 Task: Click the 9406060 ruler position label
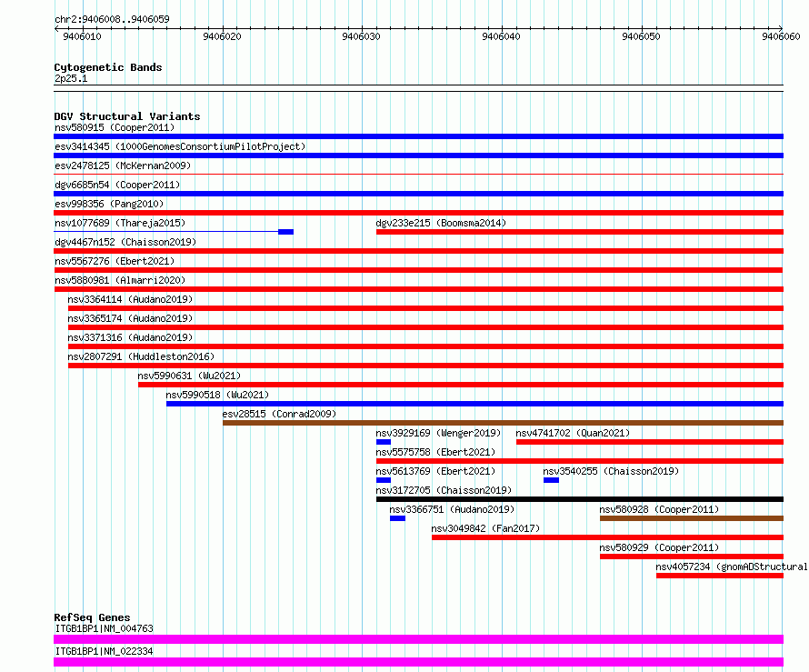point(781,36)
